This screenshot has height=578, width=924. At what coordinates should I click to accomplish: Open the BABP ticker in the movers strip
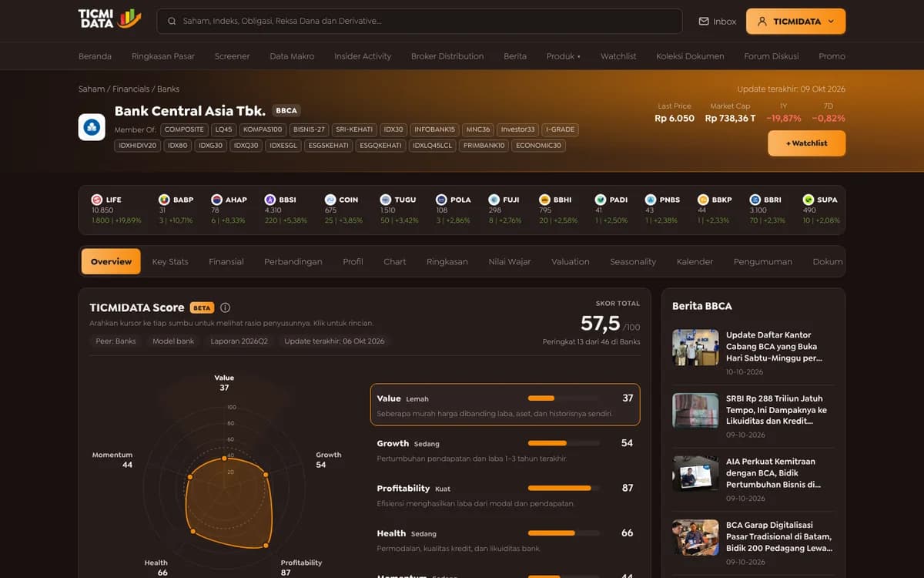pos(176,210)
